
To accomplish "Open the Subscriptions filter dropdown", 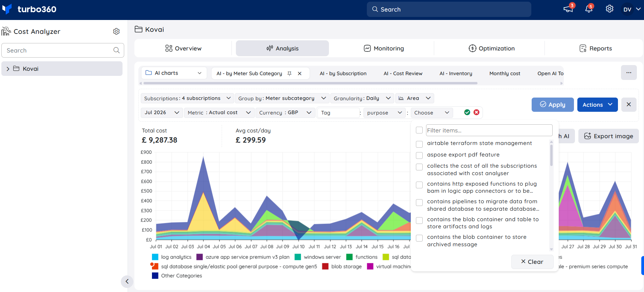I will (x=187, y=98).
